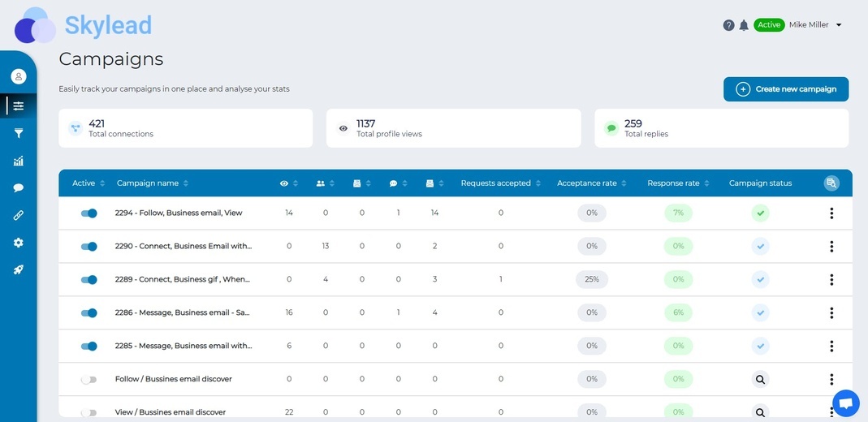Open the profile icon in the sidebar

tap(18, 76)
